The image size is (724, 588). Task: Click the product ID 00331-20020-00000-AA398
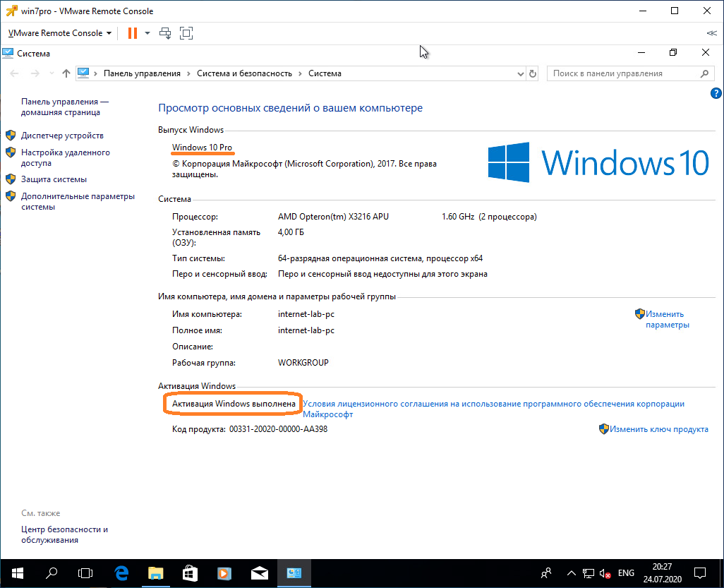pos(279,429)
